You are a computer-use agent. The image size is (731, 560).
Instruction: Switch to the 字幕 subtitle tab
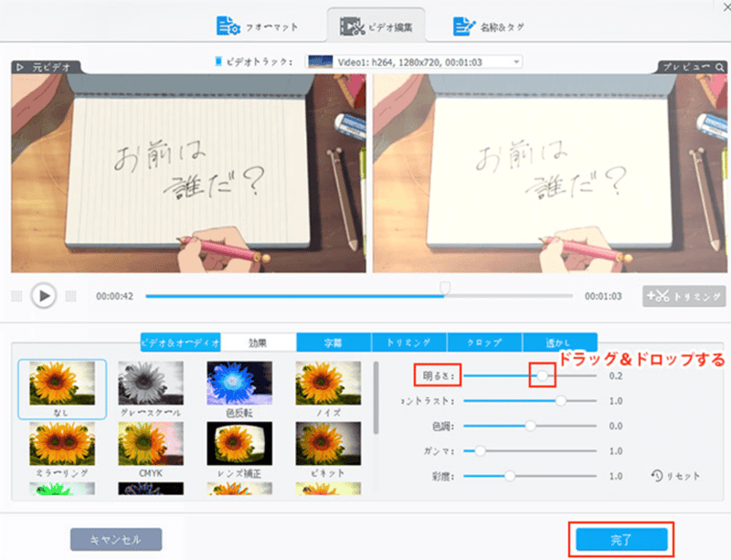click(334, 343)
